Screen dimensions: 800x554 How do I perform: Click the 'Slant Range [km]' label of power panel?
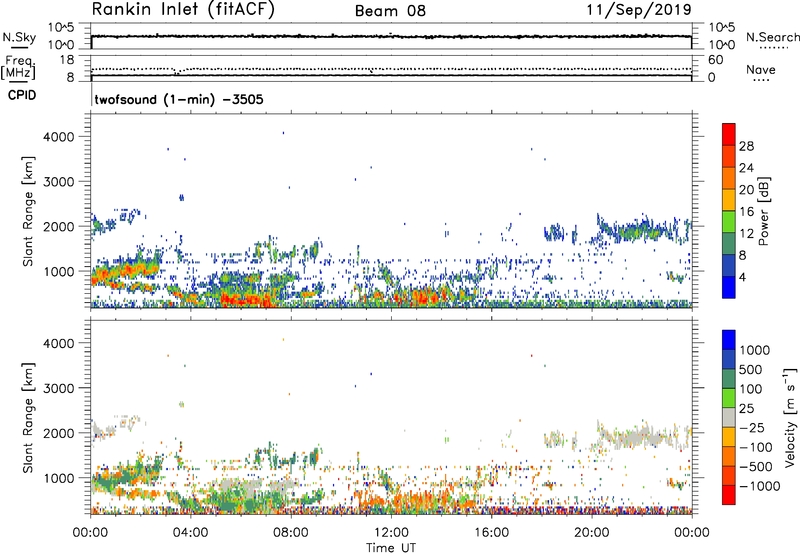pos(28,211)
